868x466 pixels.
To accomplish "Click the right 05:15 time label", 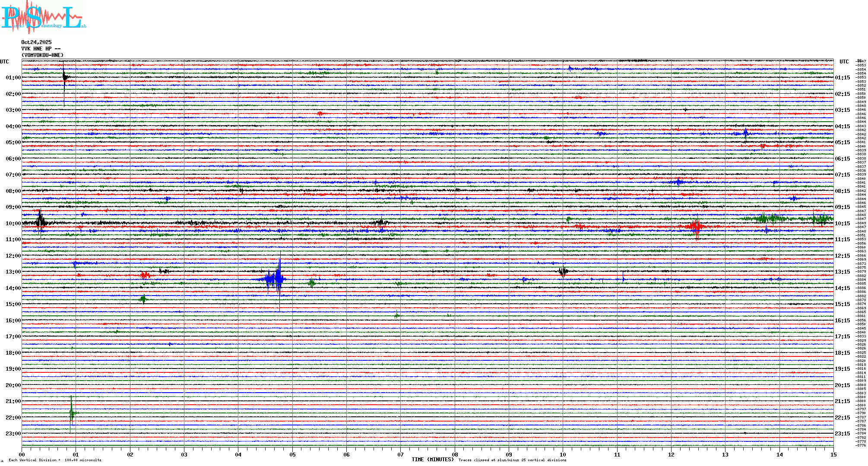I will click(x=842, y=142).
